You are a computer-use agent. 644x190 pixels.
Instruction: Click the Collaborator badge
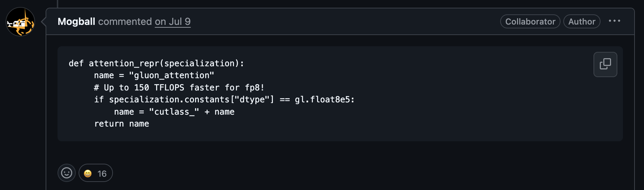pyautogui.click(x=530, y=22)
